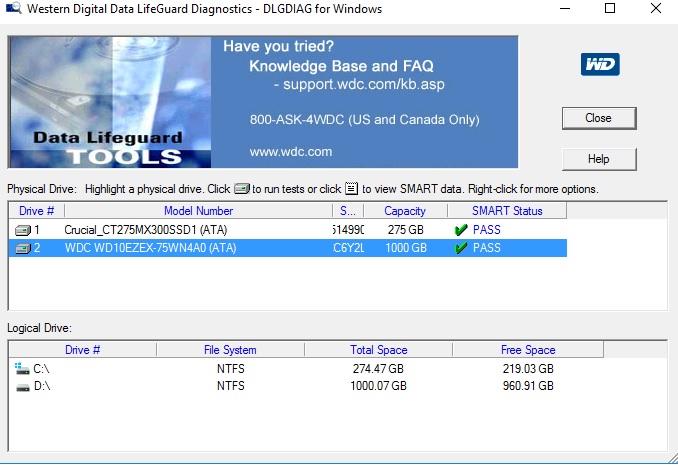
Task: Click PASS status of Crucial drive
Action: 487,230
